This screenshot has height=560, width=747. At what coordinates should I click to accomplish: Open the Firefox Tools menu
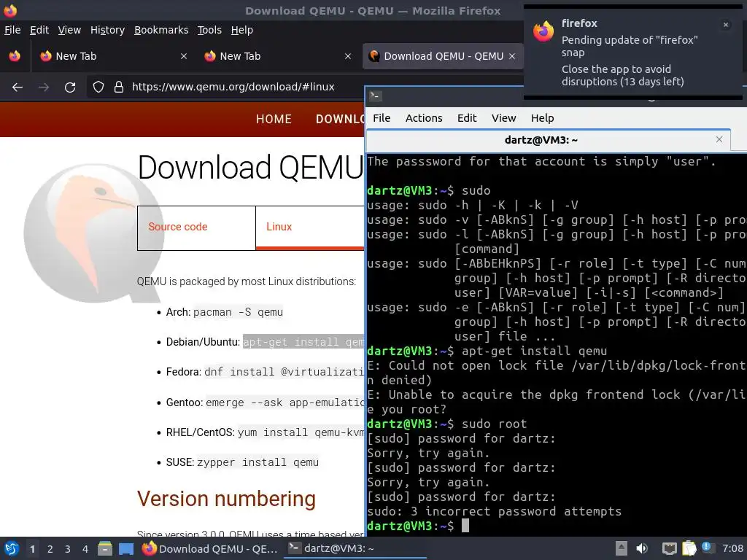point(209,30)
